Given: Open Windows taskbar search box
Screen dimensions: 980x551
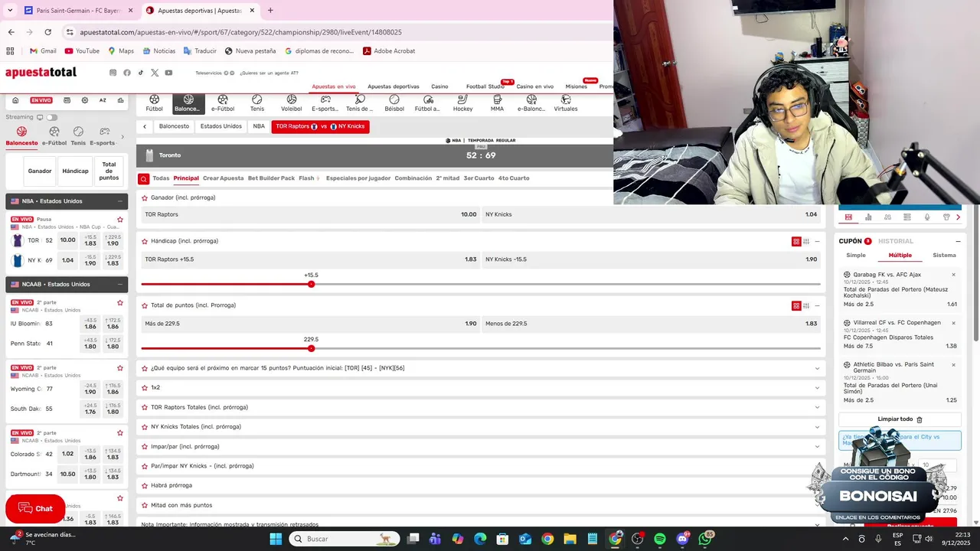Looking at the screenshot, I should 345,539.
